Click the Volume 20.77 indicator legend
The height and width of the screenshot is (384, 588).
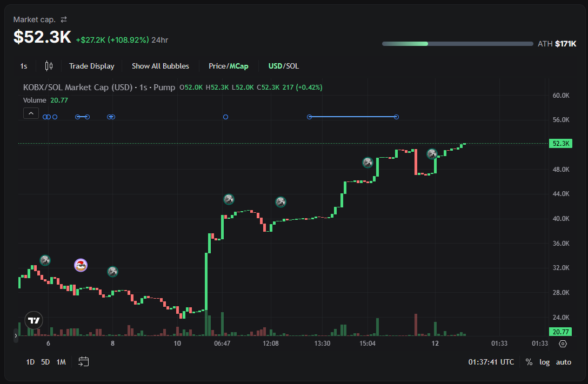45,100
